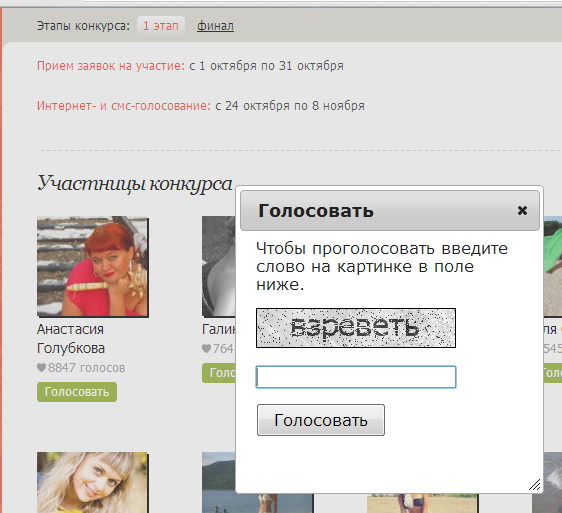Grab the dialog resize handle in the corner
Viewport: 562px width, 513px height.
[x=535, y=485]
